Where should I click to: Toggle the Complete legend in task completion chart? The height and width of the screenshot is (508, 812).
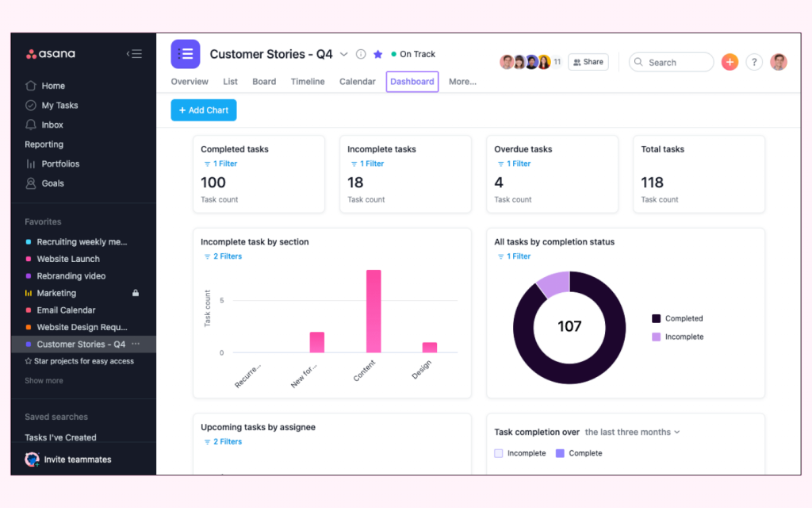(x=584, y=452)
